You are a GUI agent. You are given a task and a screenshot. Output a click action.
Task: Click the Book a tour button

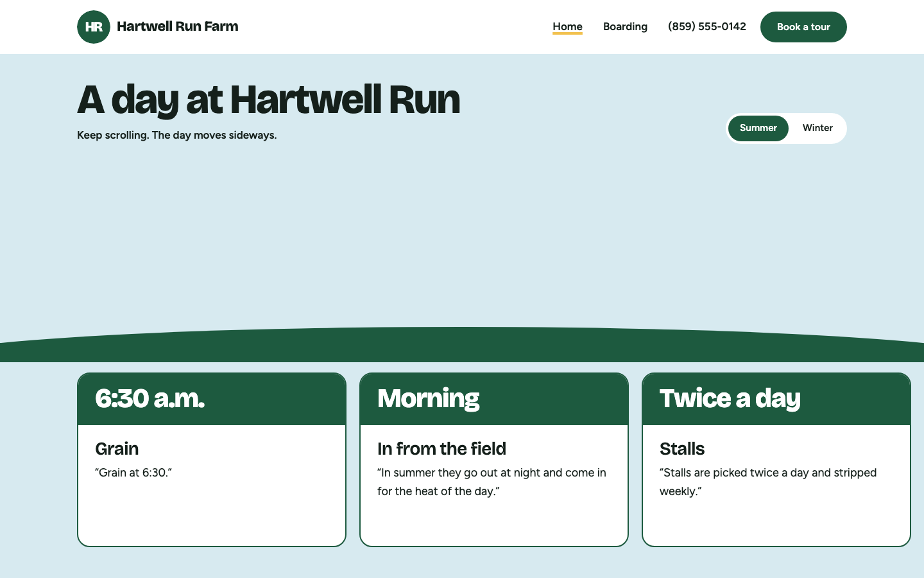coord(803,27)
